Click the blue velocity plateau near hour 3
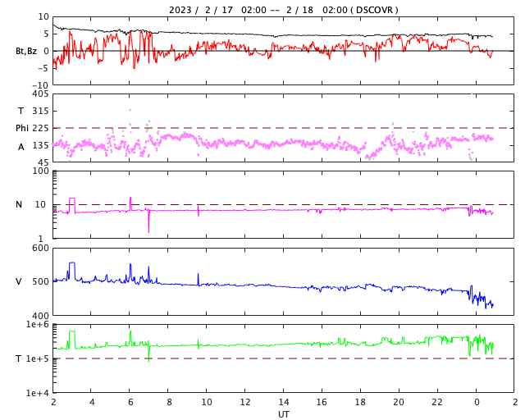 72,263
